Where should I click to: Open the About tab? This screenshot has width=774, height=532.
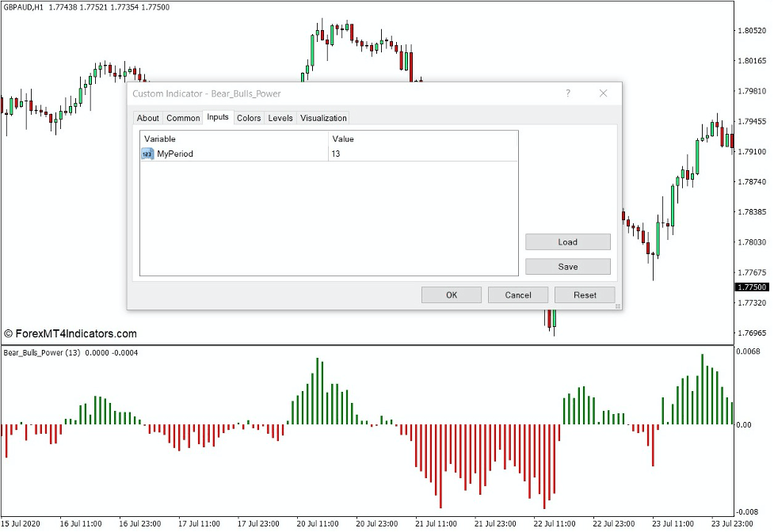point(147,117)
